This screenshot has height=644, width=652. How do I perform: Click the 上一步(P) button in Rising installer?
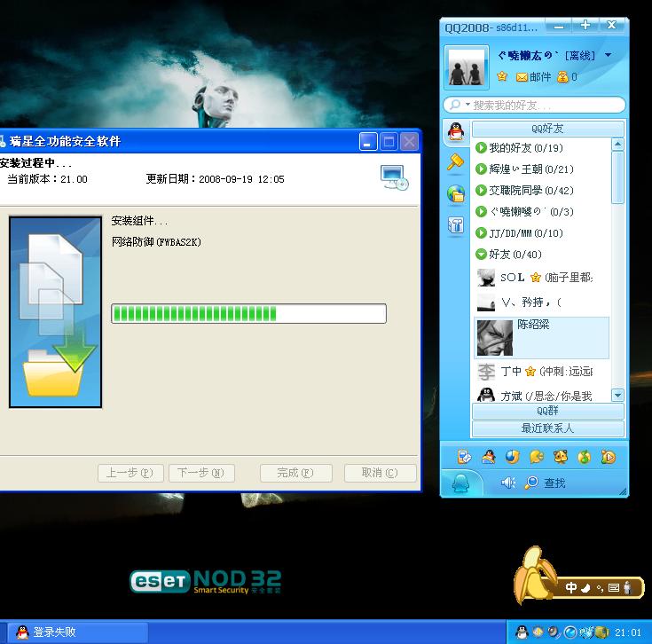pos(130,473)
